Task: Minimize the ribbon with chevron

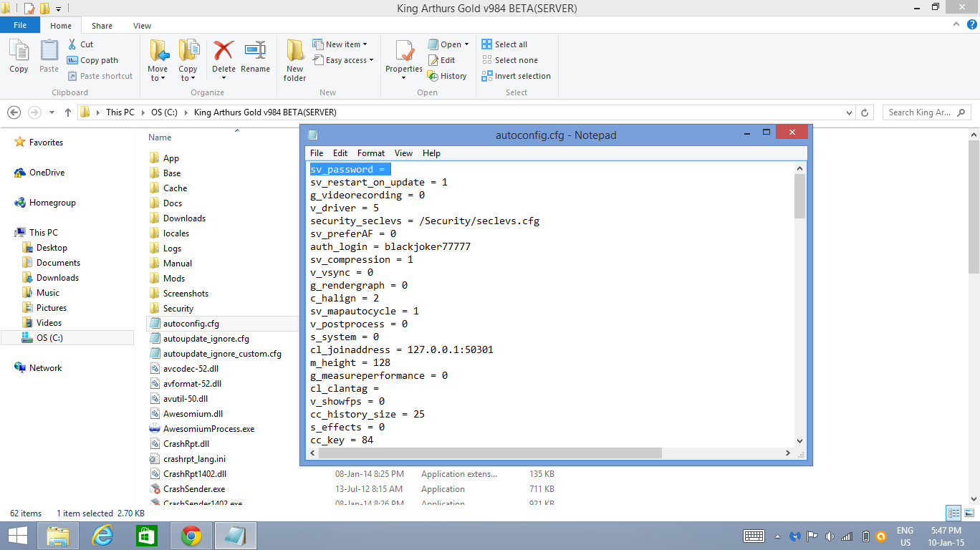Action: coord(958,24)
